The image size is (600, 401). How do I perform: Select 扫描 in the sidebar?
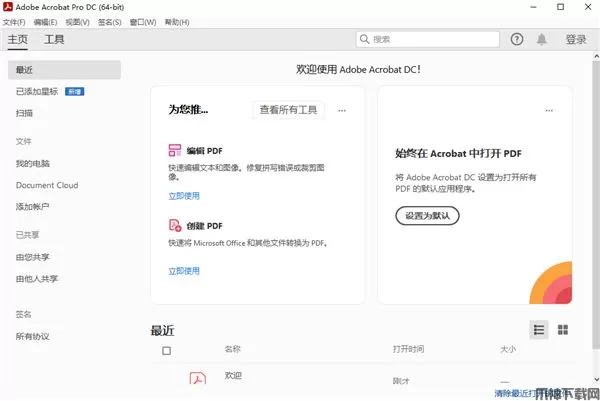[x=24, y=113]
